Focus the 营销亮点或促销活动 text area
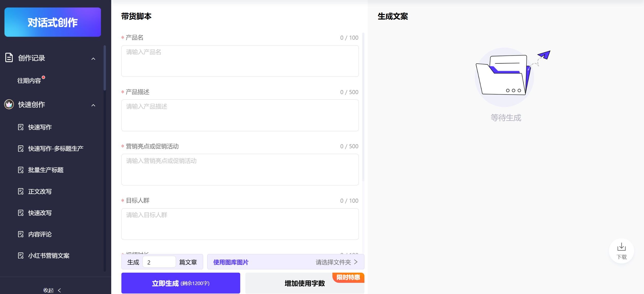644x294 pixels. click(x=240, y=170)
